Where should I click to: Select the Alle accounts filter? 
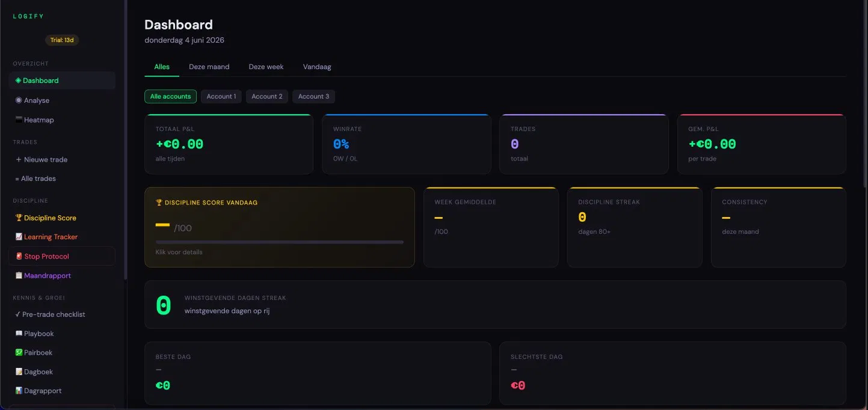(170, 96)
